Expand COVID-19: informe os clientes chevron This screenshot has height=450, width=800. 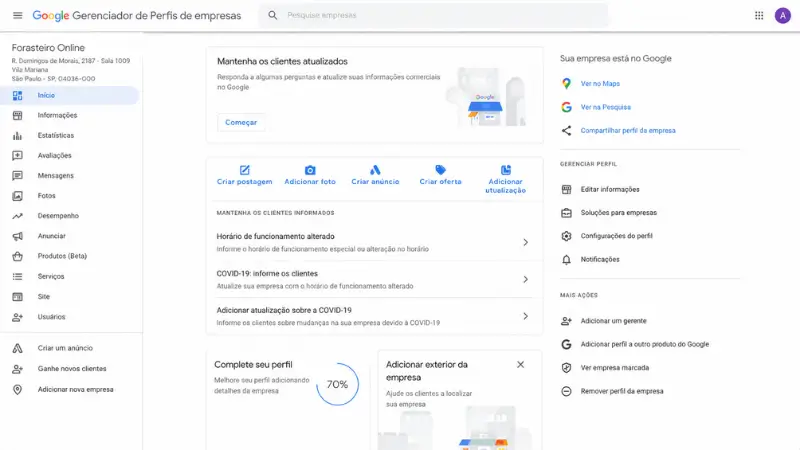525,280
